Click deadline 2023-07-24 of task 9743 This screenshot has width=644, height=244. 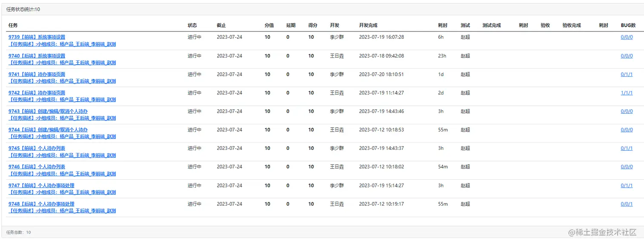pos(230,111)
